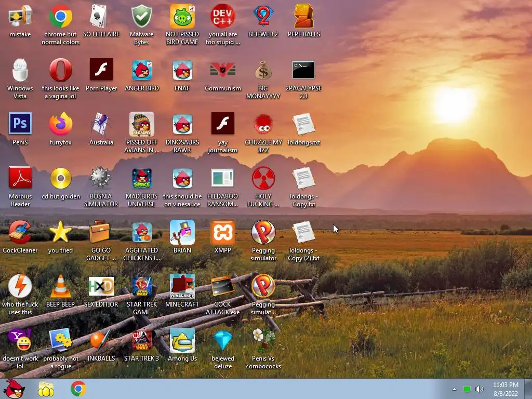Screen dimensions: 532x399
Task: Open the Angry Birds Seasons icon
Action: (141, 124)
